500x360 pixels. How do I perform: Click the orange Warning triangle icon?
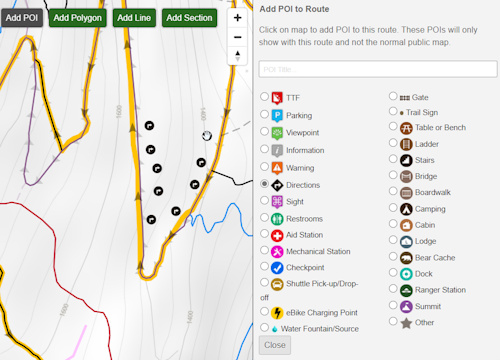[277, 168]
